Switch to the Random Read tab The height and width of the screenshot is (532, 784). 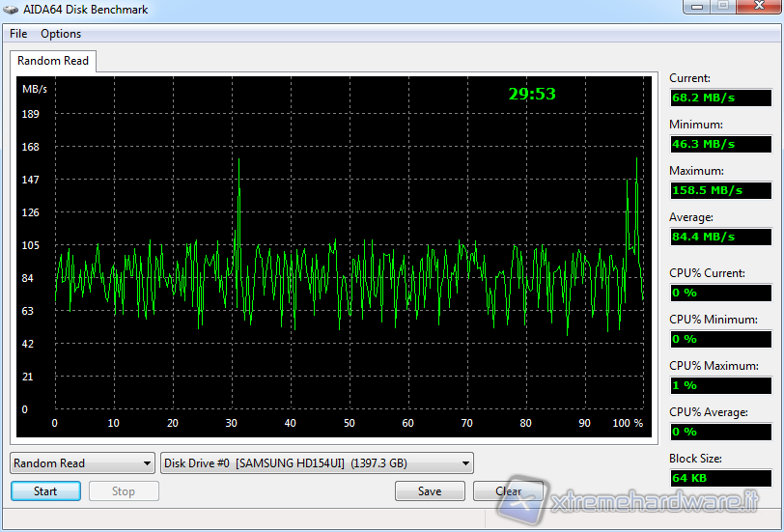point(53,61)
